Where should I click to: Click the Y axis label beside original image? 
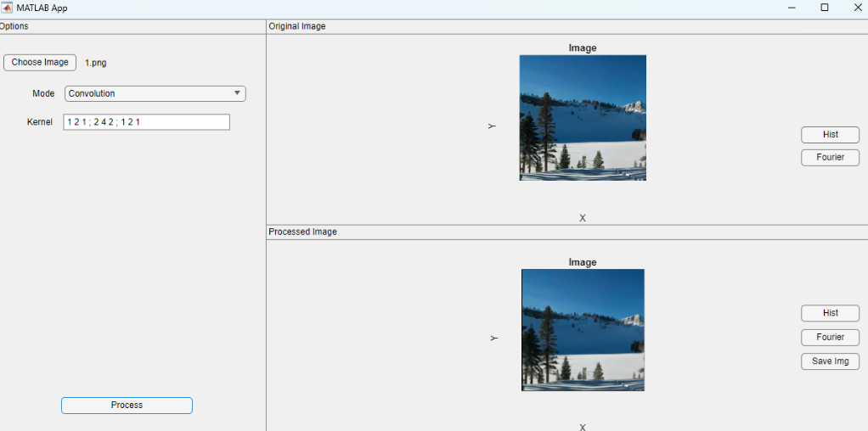pos(492,126)
